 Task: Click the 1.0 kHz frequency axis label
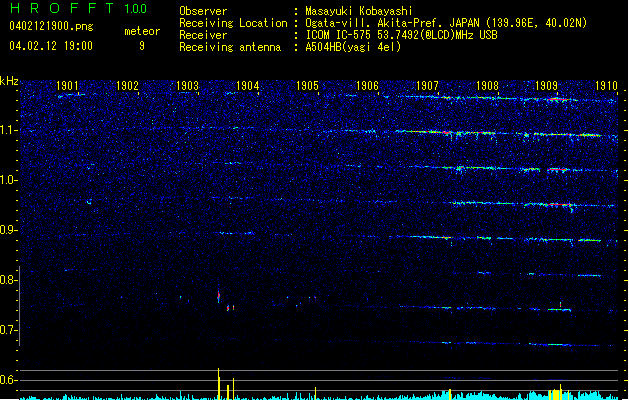[x=8, y=180]
